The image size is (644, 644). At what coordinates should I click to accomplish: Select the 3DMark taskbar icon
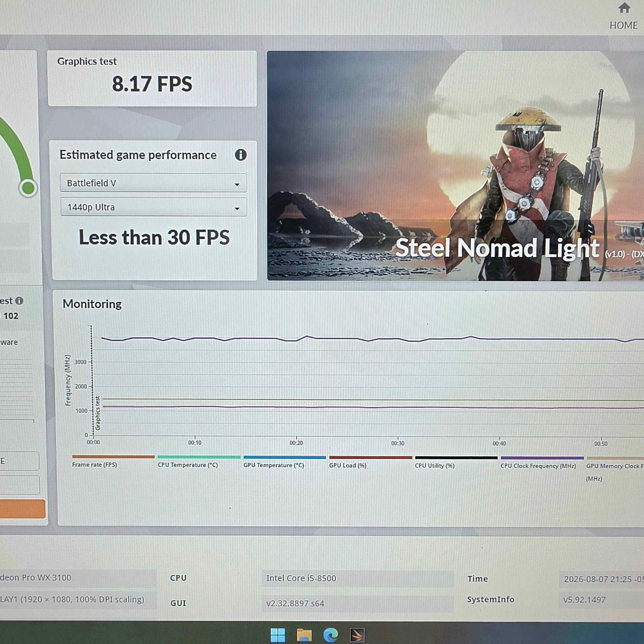[x=357, y=635]
